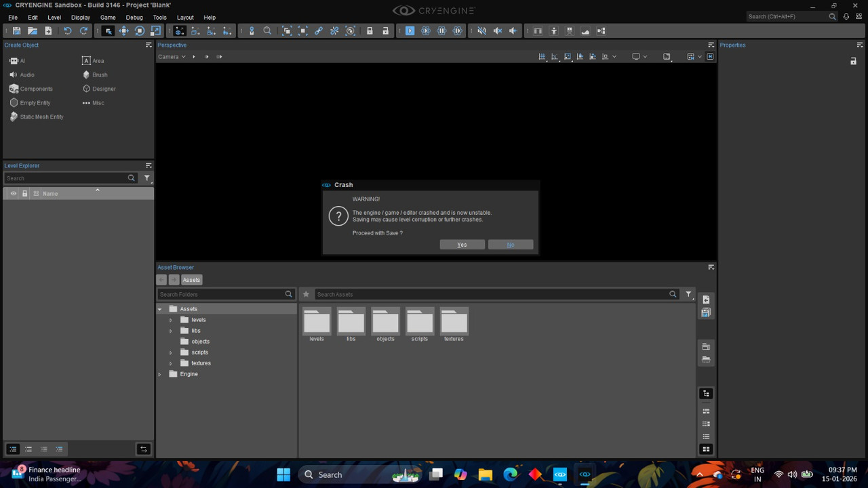Open the File menu
Image resolution: width=868 pixels, height=488 pixels.
click(13, 18)
